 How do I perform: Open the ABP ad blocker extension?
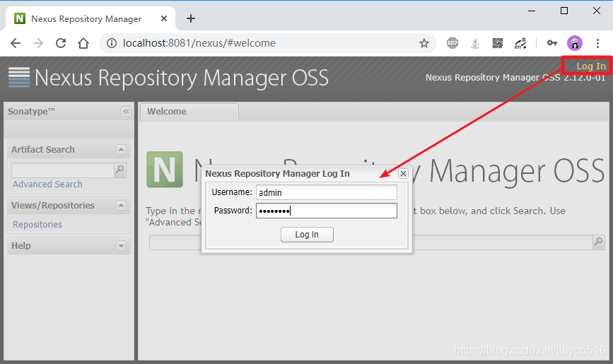[x=453, y=43]
